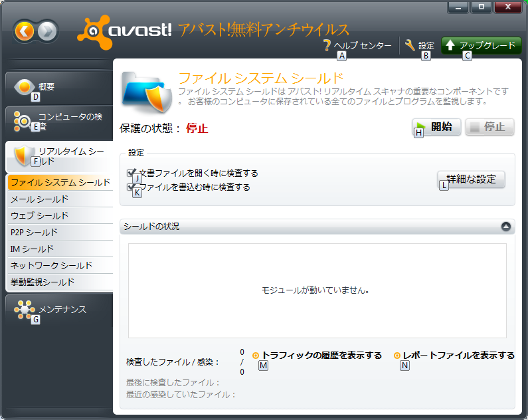Click the 概要 eye icon
The width and height of the screenshot is (528, 420).
(x=25, y=87)
